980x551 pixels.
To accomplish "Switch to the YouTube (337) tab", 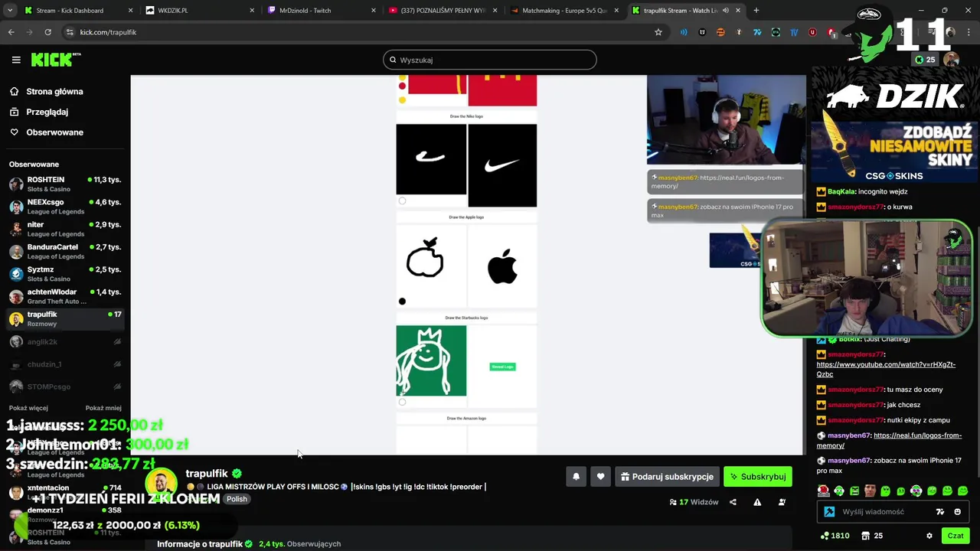I will (441, 11).
